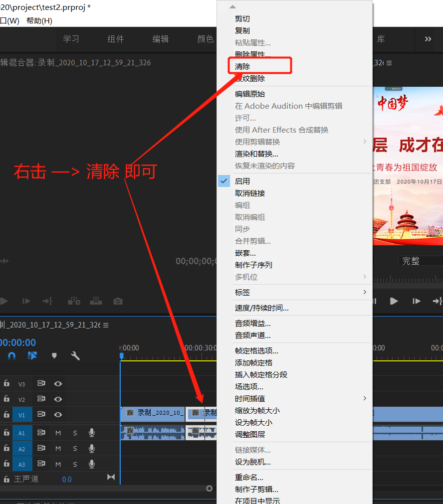Open the 帮助(H) menu
The image size is (443, 504).
coord(39,20)
